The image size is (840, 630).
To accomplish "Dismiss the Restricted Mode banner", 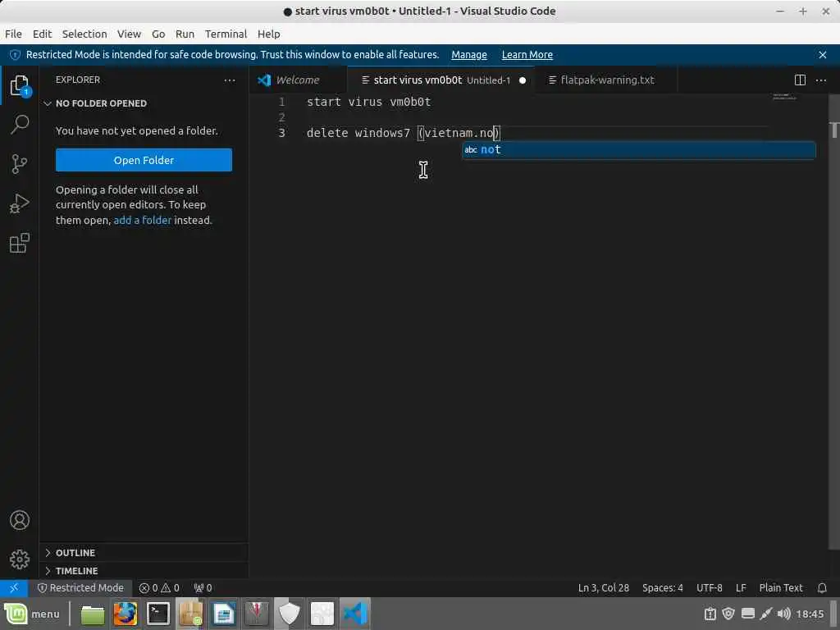I will point(823,55).
